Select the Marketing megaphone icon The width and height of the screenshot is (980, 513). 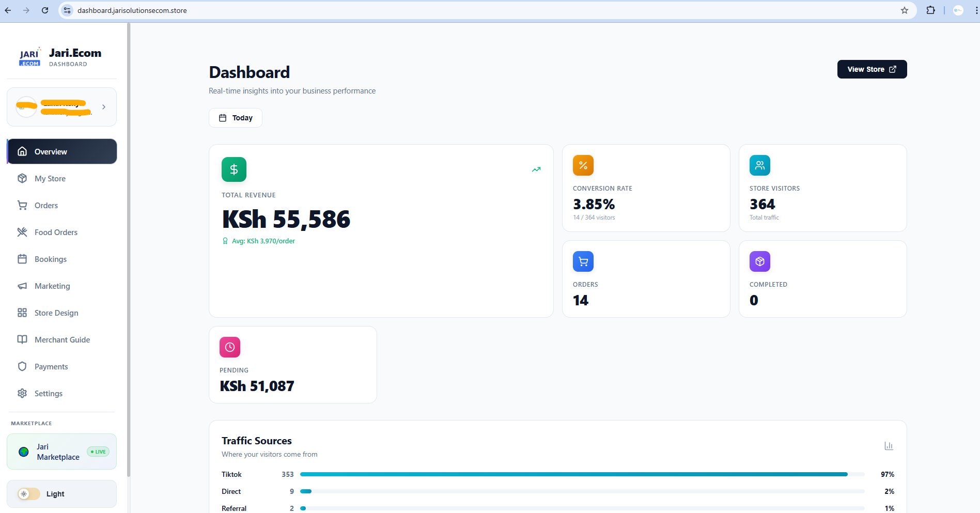tap(22, 286)
